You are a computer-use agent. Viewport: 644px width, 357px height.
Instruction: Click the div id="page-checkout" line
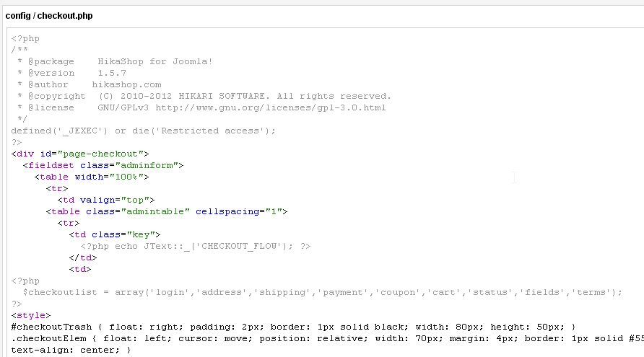tap(80, 154)
